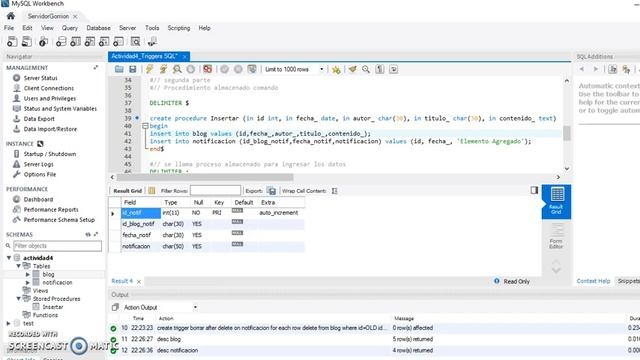
Task: Toggle the statement marker on line 39
Action: tap(137, 118)
